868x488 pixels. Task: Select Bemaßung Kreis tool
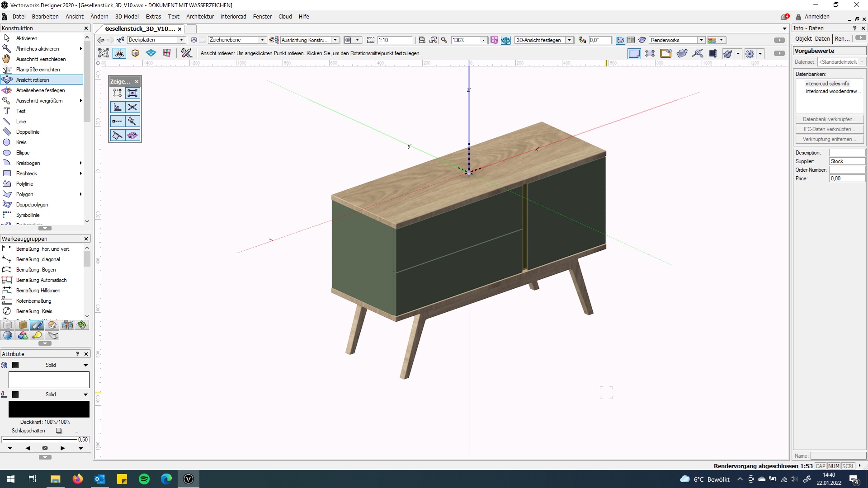[42, 311]
